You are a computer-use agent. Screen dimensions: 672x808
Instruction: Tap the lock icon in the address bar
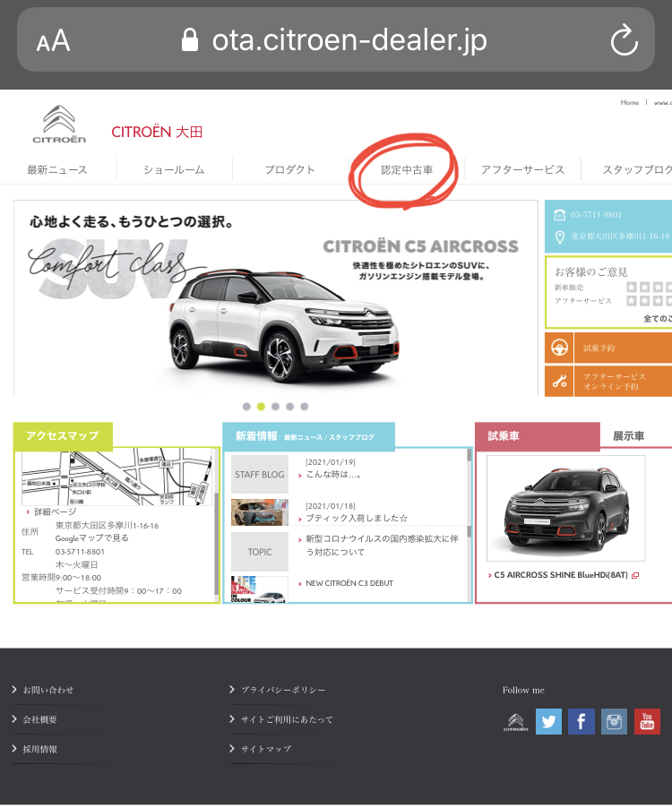tap(190, 39)
